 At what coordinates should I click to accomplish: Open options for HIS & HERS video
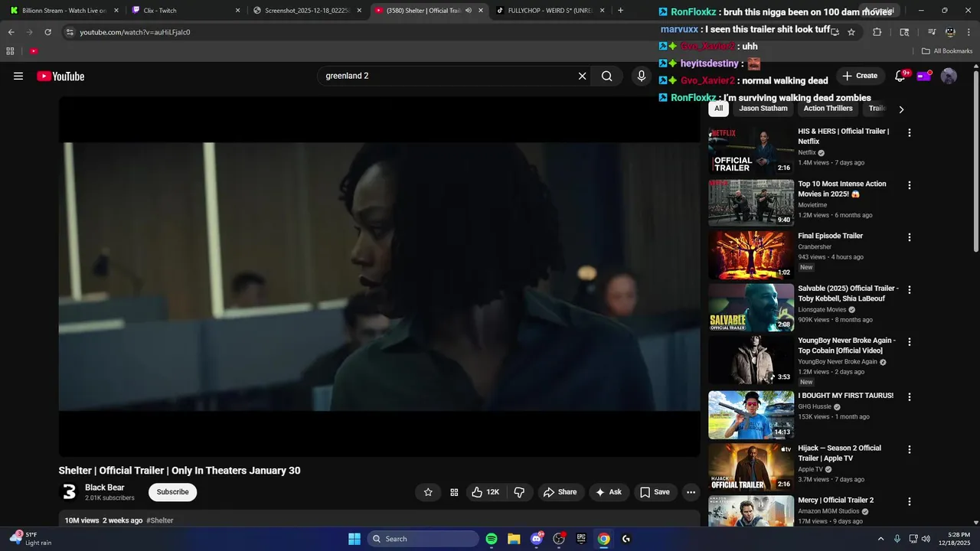point(910,132)
